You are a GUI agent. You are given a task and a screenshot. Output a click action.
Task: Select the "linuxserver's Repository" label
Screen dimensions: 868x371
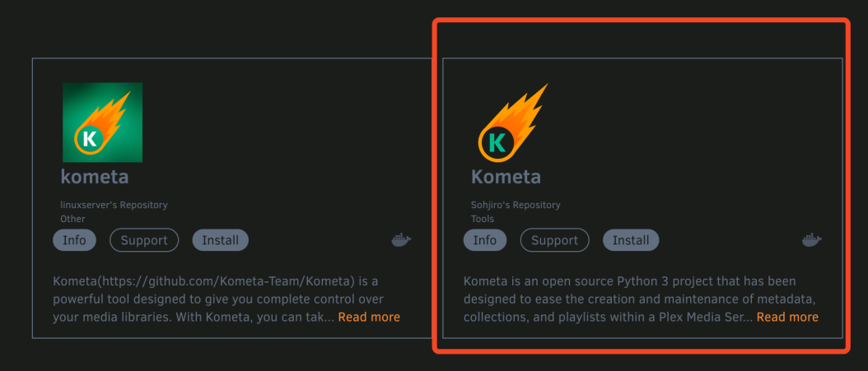[x=114, y=205]
